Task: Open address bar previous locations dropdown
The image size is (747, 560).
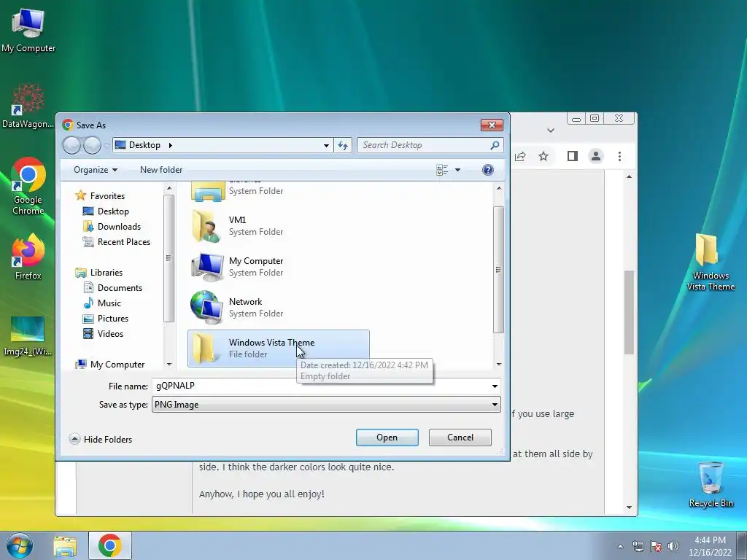Action: 326,145
